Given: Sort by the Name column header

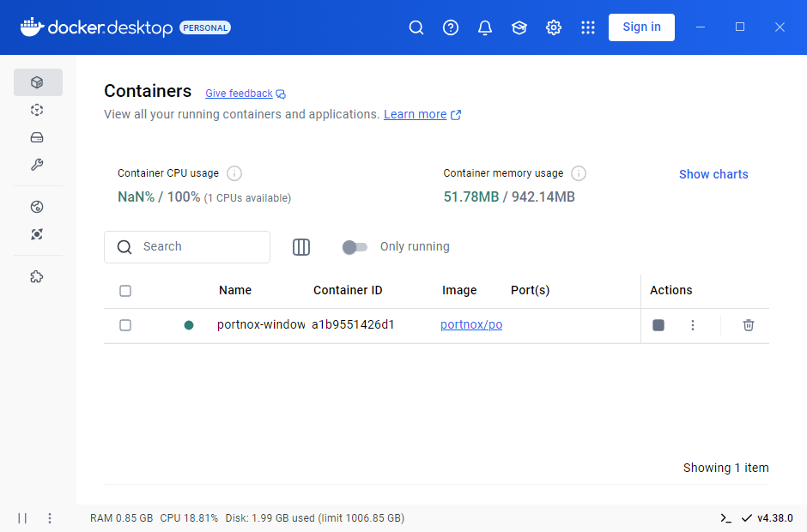Looking at the screenshot, I should [x=235, y=290].
